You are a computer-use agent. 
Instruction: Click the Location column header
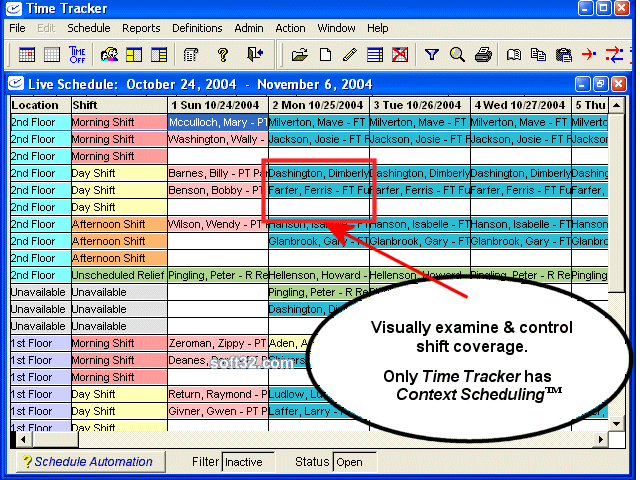[41, 105]
